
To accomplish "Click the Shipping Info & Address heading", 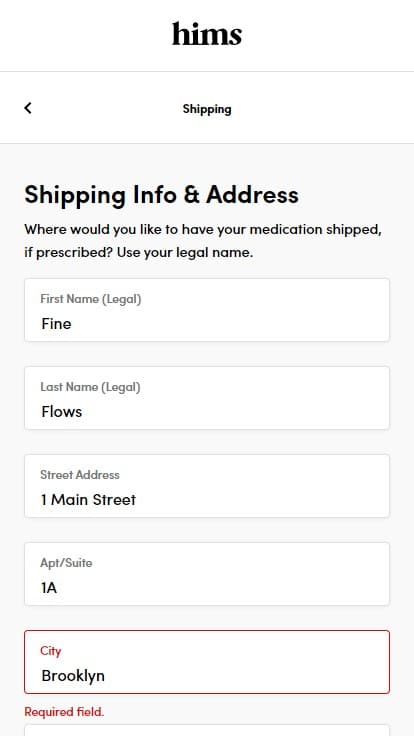I will [x=161, y=194].
